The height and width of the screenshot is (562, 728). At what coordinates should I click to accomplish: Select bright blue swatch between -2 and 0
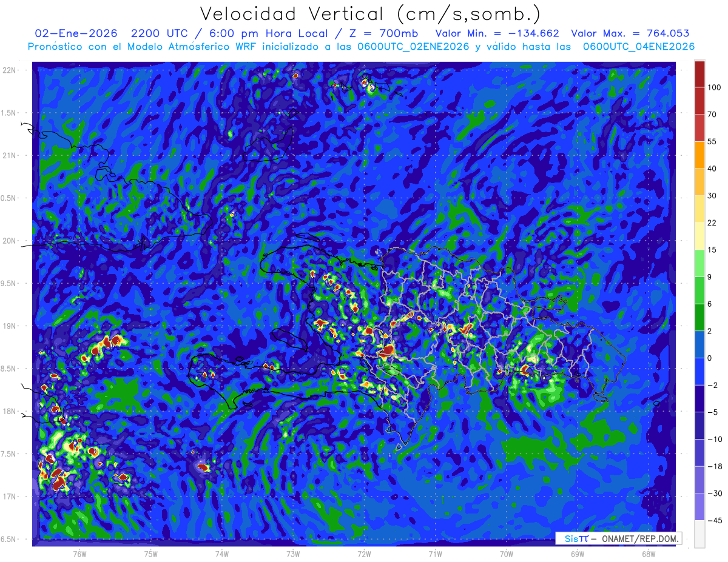(x=699, y=371)
